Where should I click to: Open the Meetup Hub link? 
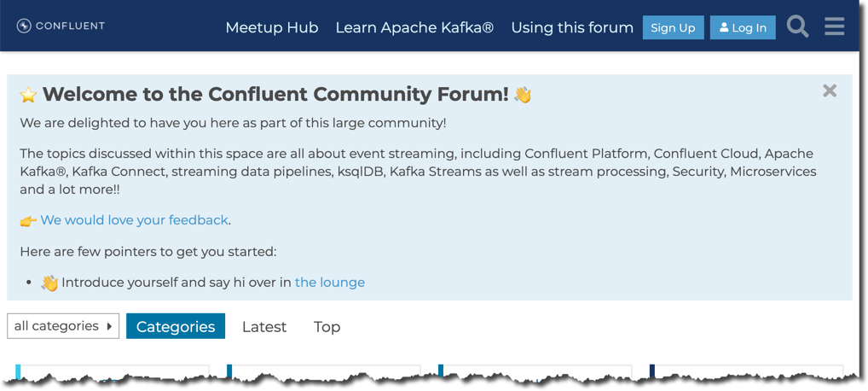pyautogui.click(x=272, y=27)
